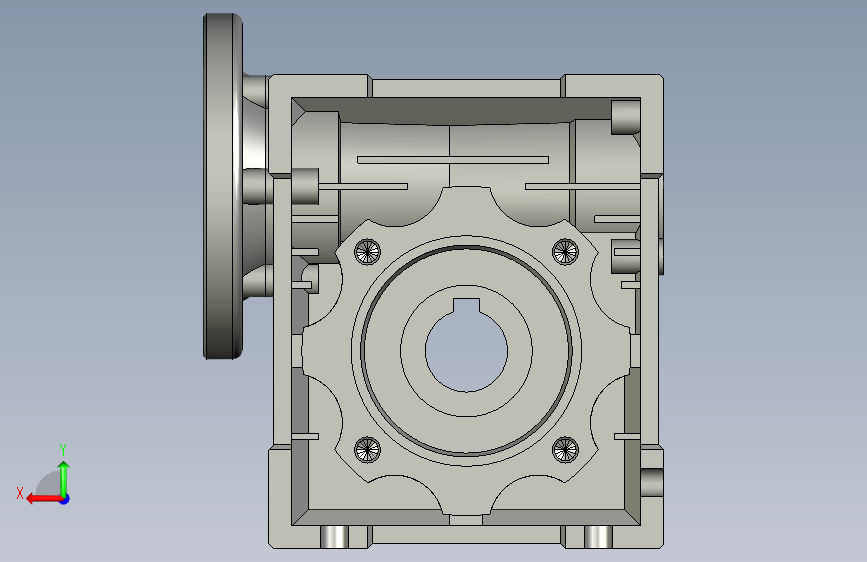The width and height of the screenshot is (867, 562).
Task: Pick the keyed hollow shaft bore
Action: point(466,351)
